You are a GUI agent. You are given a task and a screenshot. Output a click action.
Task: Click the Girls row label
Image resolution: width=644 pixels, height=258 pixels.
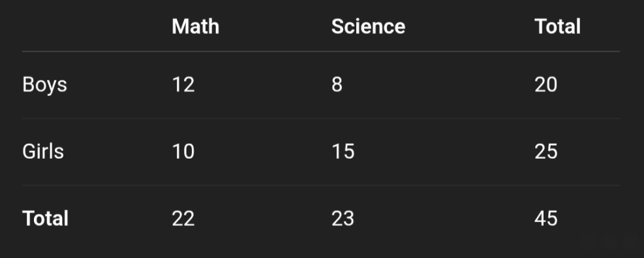[42, 152]
